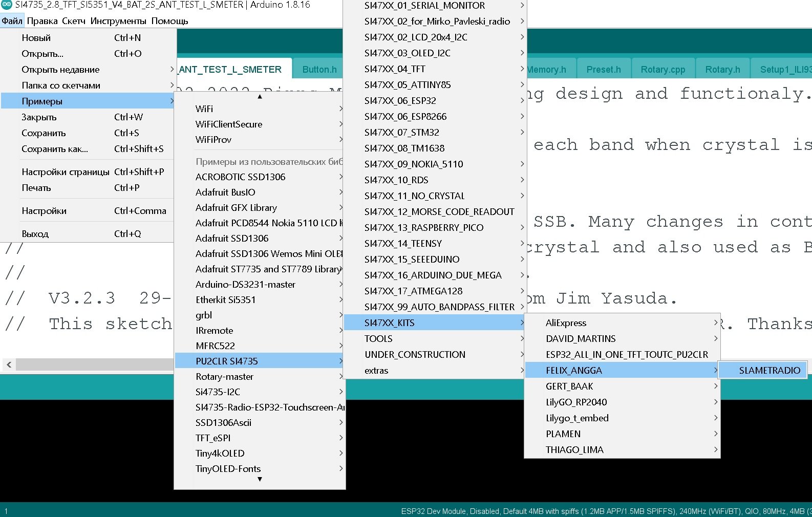The image size is (812, 517).
Task: Choose Печать menu entry
Action: coord(88,187)
